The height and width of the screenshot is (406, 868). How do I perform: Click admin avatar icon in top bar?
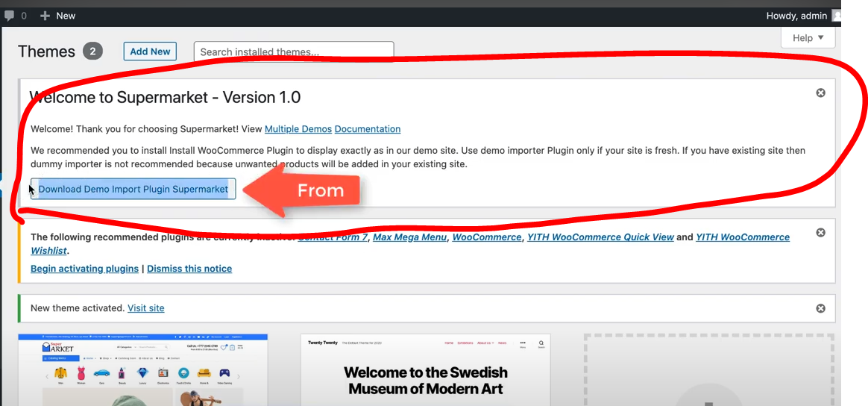[x=836, y=16]
